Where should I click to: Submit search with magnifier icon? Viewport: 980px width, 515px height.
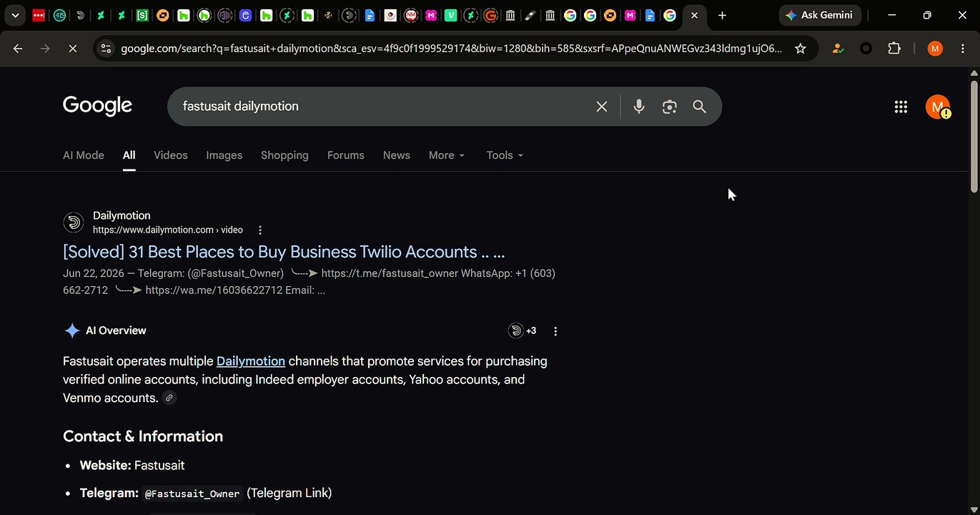point(699,107)
